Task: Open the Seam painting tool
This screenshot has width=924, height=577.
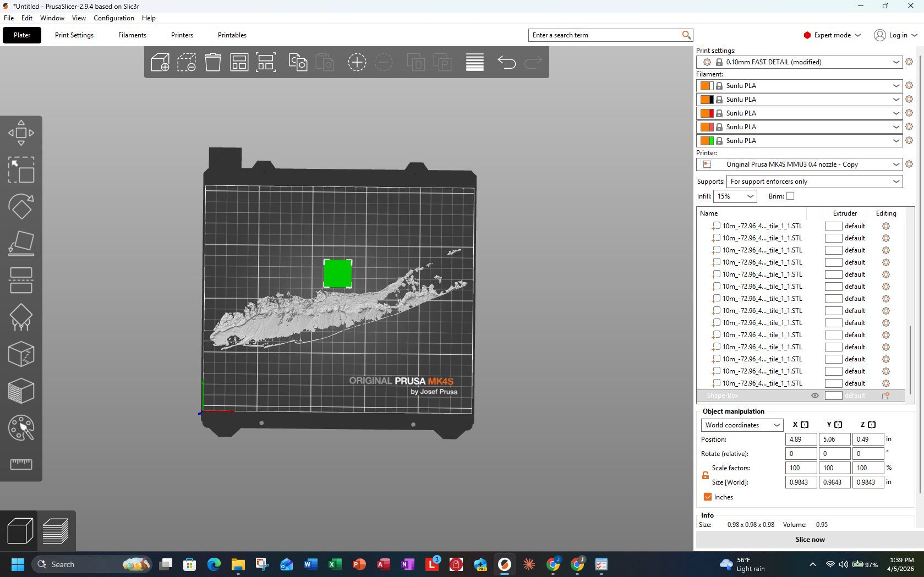Action: [x=21, y=354]
